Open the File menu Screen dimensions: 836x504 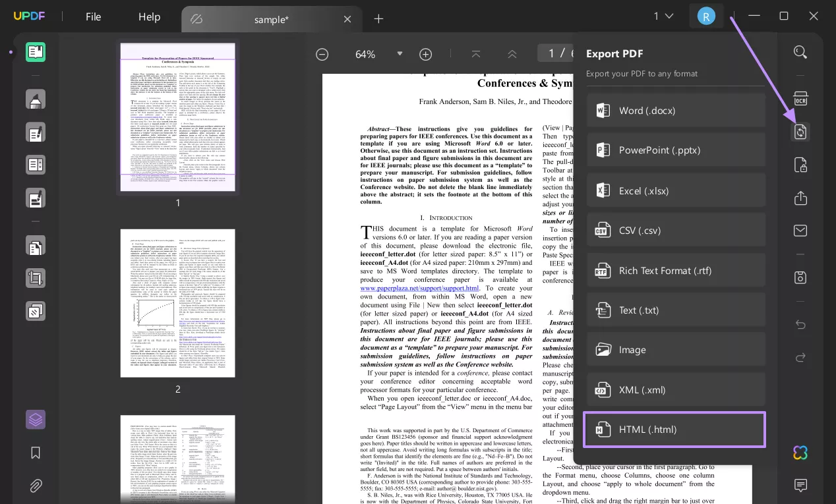point(93,17)
